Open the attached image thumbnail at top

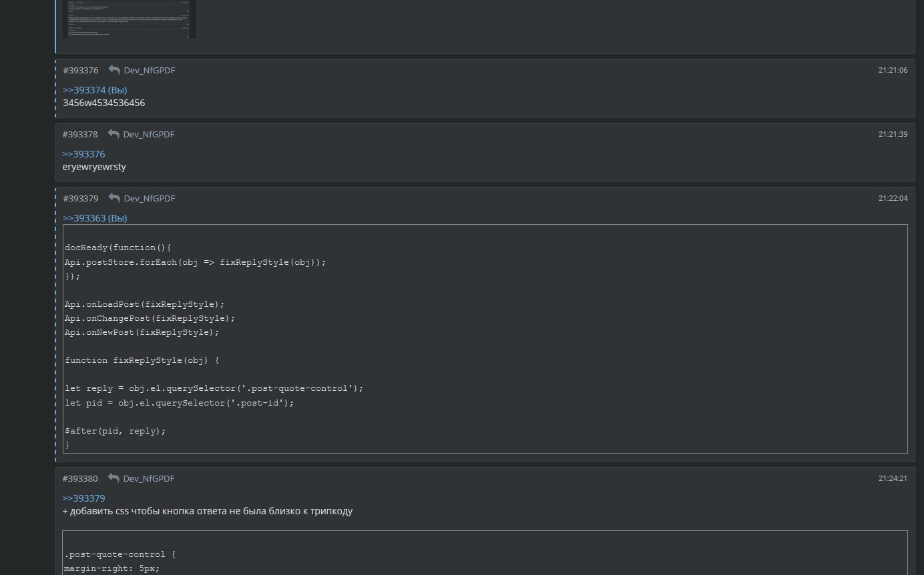130,19
